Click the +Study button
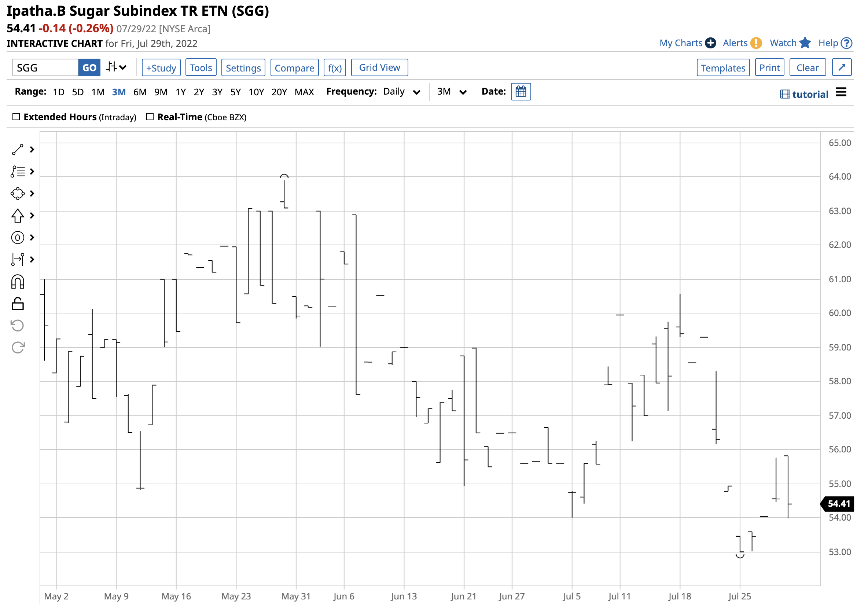Screen dimensions: 868x613 coord(161,68)
